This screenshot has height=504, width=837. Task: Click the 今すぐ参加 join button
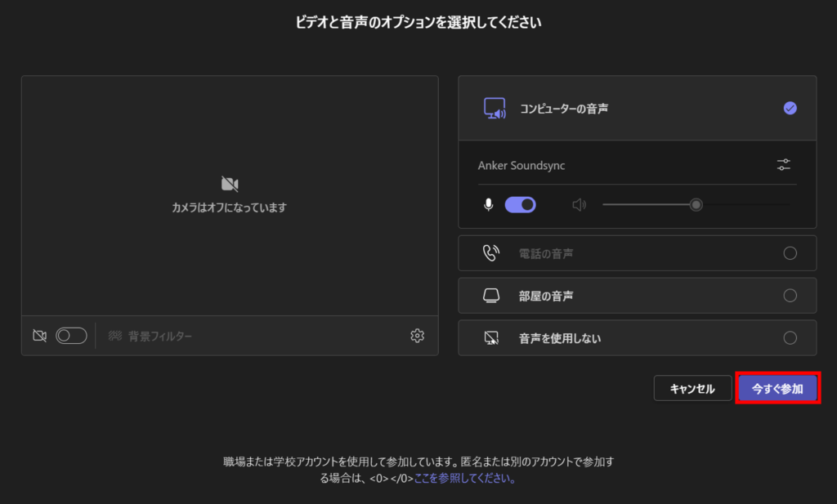coord(777,389)
